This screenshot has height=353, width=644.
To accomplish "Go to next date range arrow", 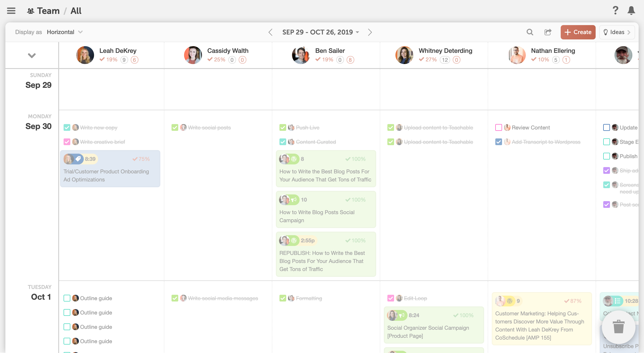I will click(x=370, y=32).
